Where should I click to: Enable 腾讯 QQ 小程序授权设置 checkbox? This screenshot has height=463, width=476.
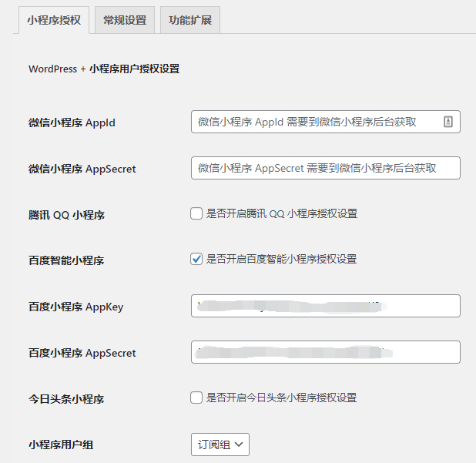(x=196, y=213)
